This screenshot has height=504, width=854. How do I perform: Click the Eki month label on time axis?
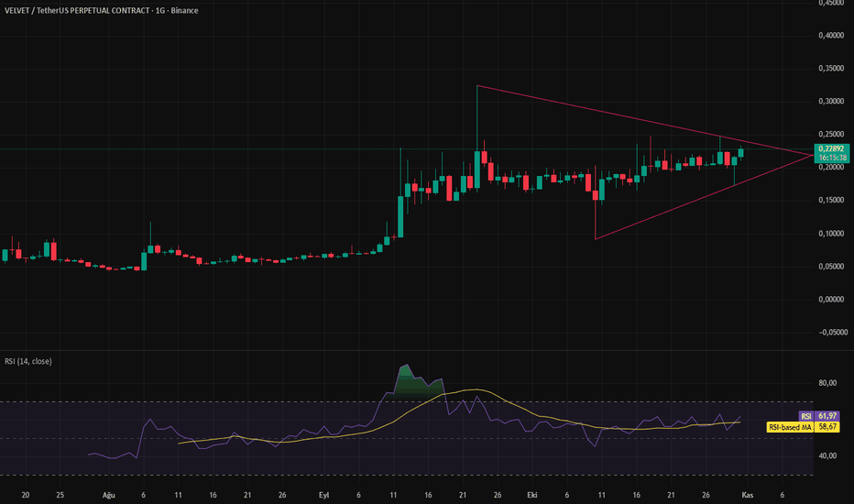[532, 495]
